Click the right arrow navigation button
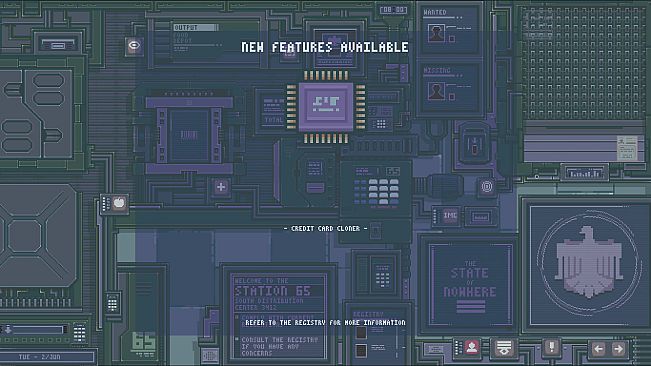The width and height of the screenshot is (651, 366). [x=618, y=349]
